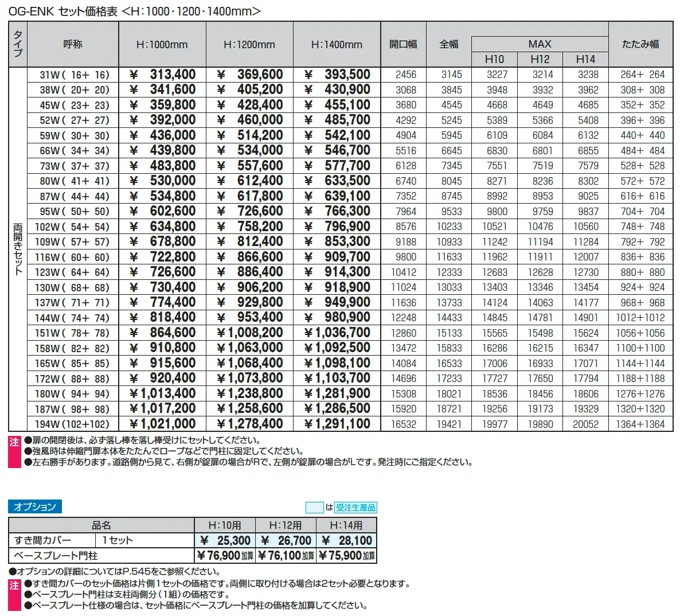Viewport: 680px width, 616px height.
Task: Click the H:1400mm column header
Action: [x=337, y=44]
